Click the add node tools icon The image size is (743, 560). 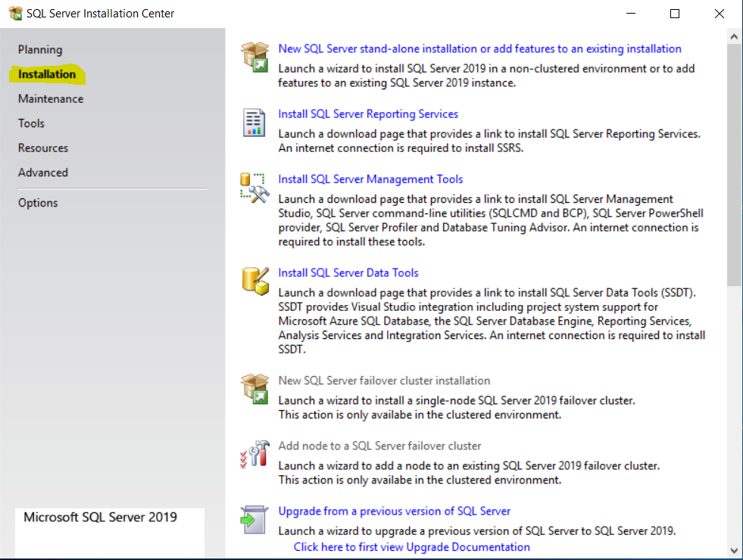[x=254, y=454]
